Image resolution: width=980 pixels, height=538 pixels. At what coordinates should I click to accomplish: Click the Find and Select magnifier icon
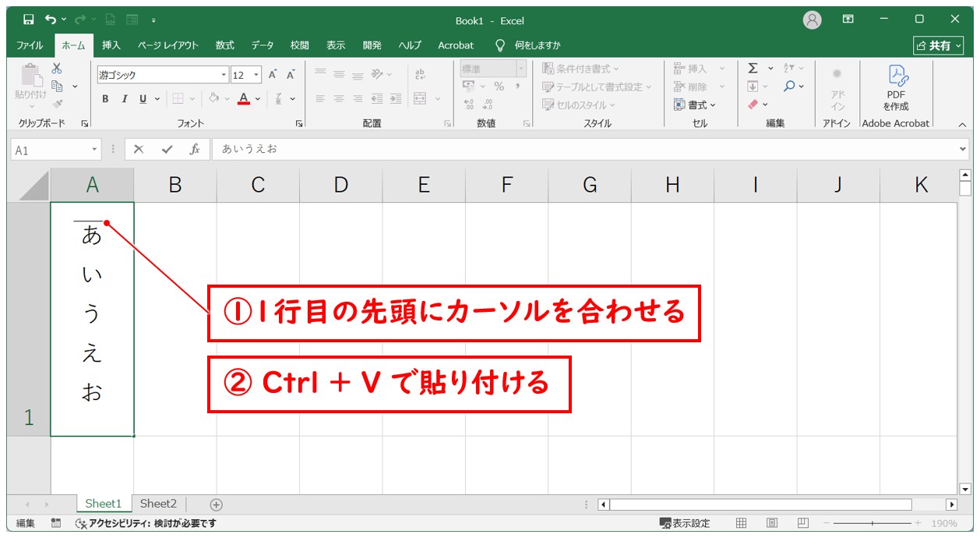coord(789,87)
